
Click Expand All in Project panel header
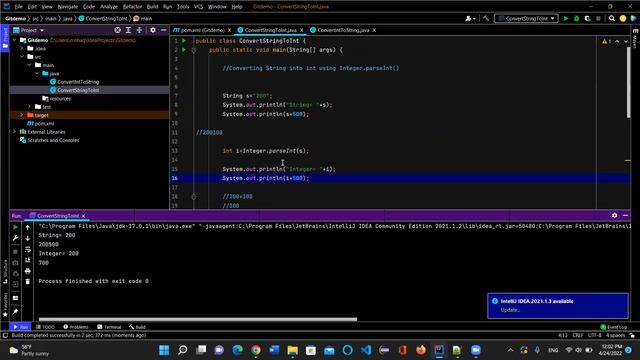(x=128, y=30)
